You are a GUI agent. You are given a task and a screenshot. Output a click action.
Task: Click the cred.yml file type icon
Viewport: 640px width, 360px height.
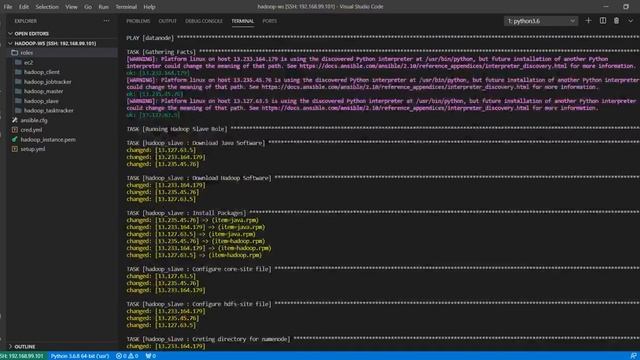coord(15,130)
